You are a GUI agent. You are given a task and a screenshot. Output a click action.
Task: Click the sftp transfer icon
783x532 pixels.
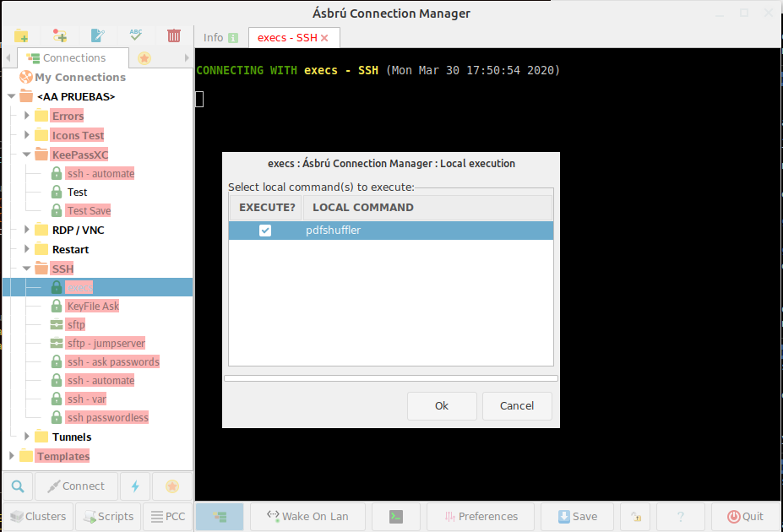[x=57, y=325]
